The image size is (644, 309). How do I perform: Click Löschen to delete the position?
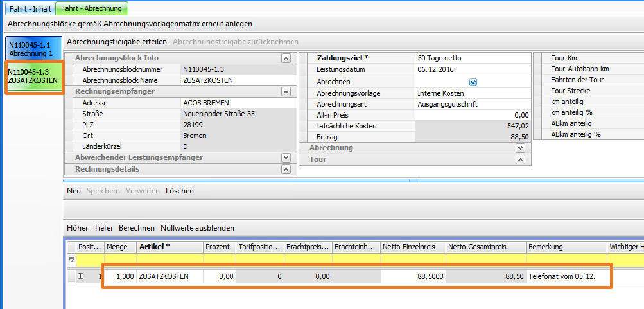(x=179, y=191)
